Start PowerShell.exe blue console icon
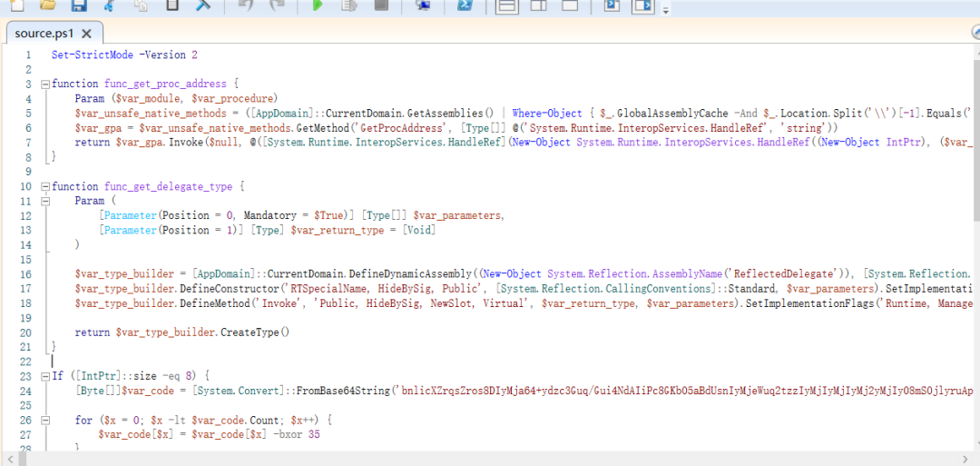This screenshot has height=466, width=980. pyautogui.click(x=465, y=5)
